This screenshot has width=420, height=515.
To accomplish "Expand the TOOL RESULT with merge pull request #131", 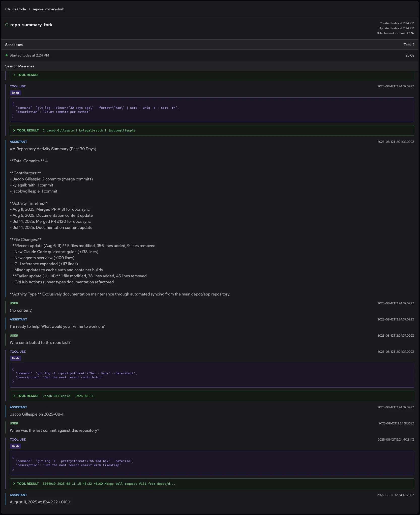I will [28, 484].
